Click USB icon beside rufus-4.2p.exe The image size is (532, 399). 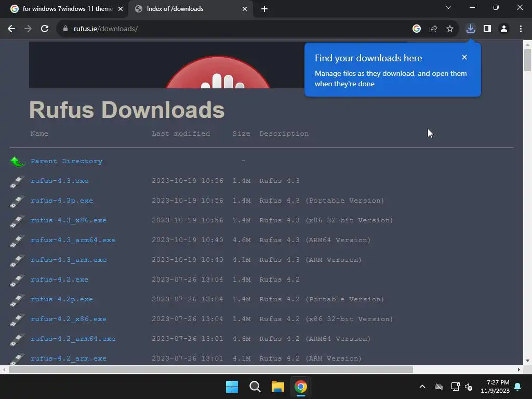click(17, 300)
